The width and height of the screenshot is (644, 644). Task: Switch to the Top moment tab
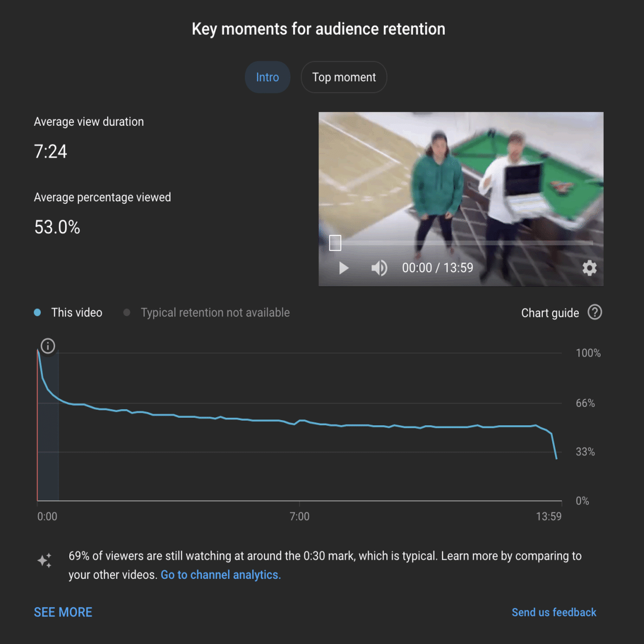[x=344, y=77]
